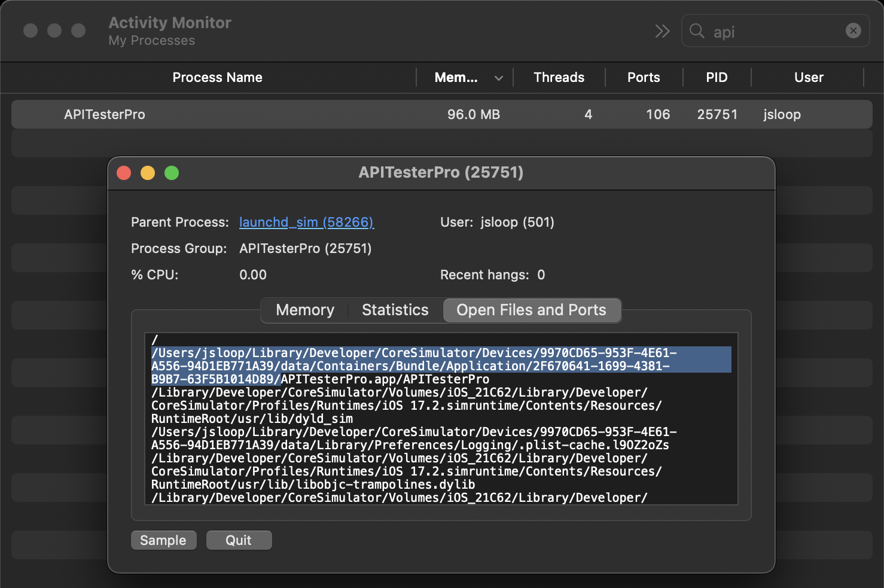The width and height of the screenshot is (884, 588).
Task: Sort by Process Name column
Action: pyautogui.click(x=217, y=78)
